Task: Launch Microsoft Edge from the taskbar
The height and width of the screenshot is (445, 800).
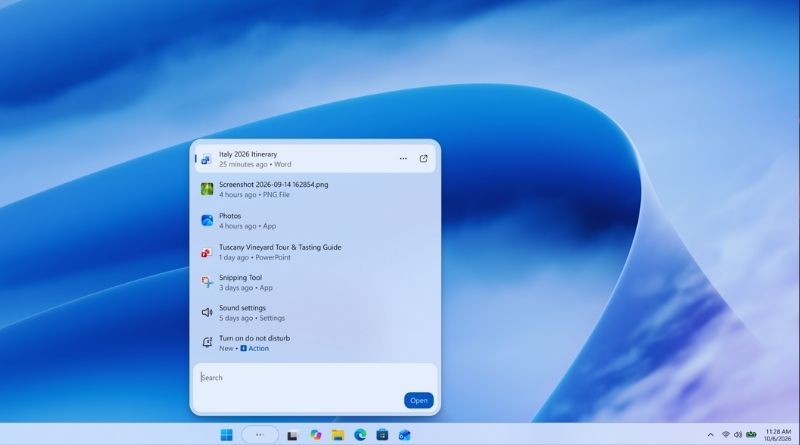Action: click(x=360, y=435)
